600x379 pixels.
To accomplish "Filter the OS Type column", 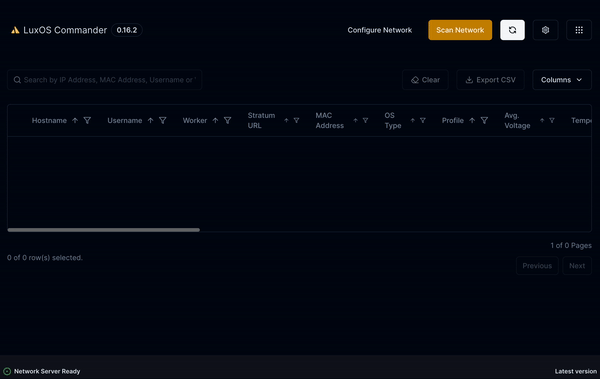I will click(423, 120).
